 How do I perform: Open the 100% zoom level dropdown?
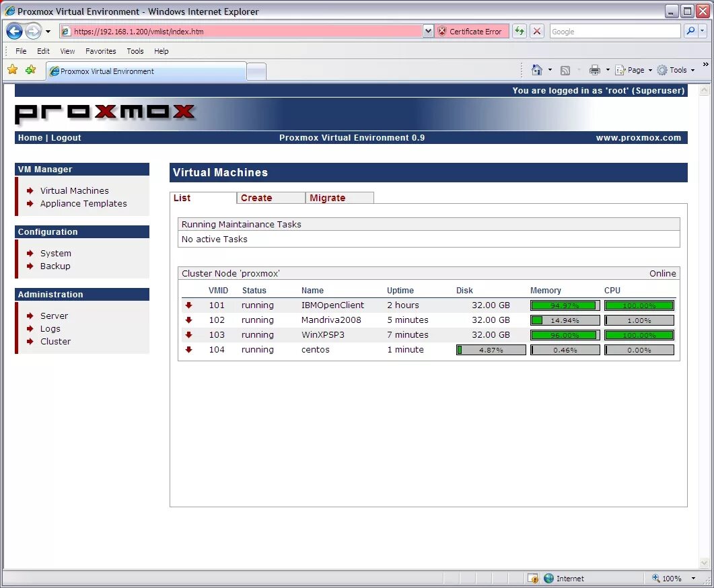tap(694, 578)
